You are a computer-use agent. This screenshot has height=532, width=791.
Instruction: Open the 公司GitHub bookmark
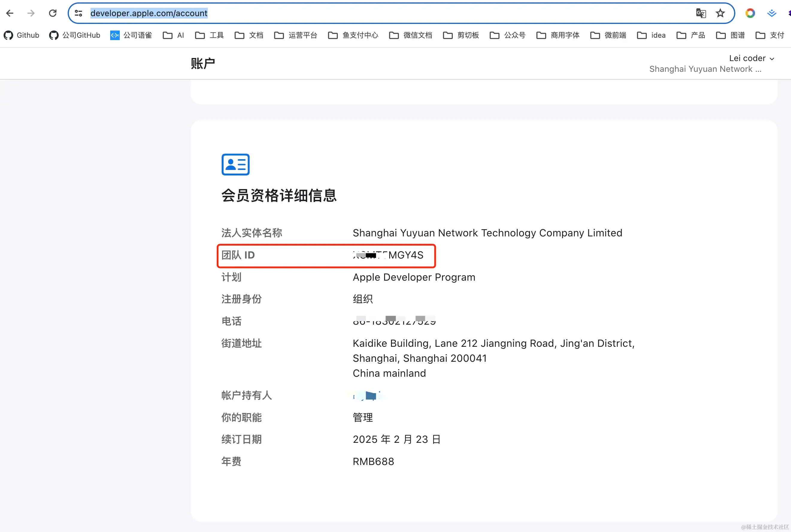75,35
